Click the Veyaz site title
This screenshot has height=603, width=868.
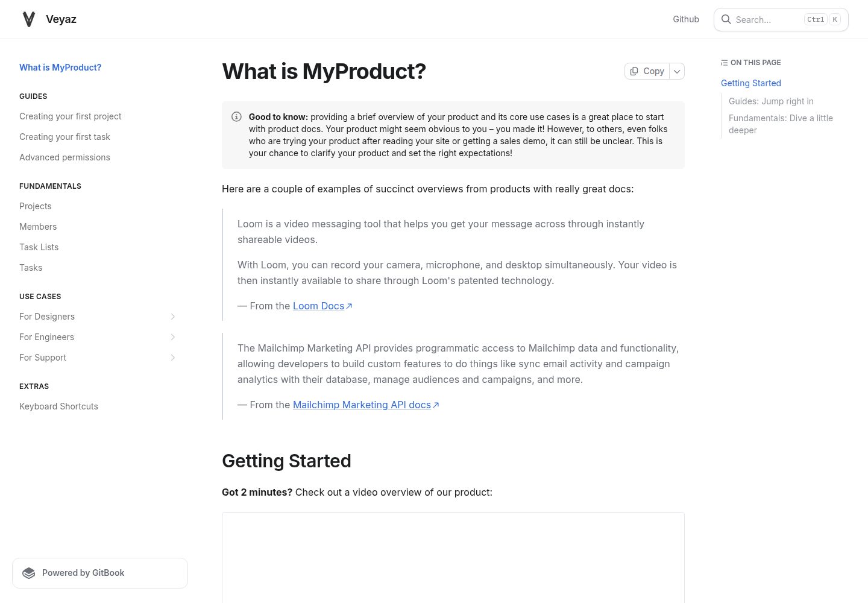coord(61,19)
